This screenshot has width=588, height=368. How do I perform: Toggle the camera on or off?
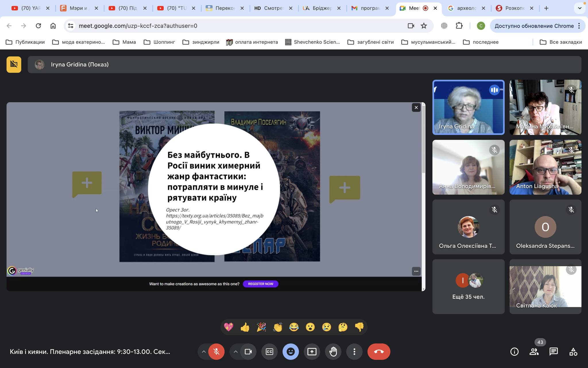click(x=248, y=352)
